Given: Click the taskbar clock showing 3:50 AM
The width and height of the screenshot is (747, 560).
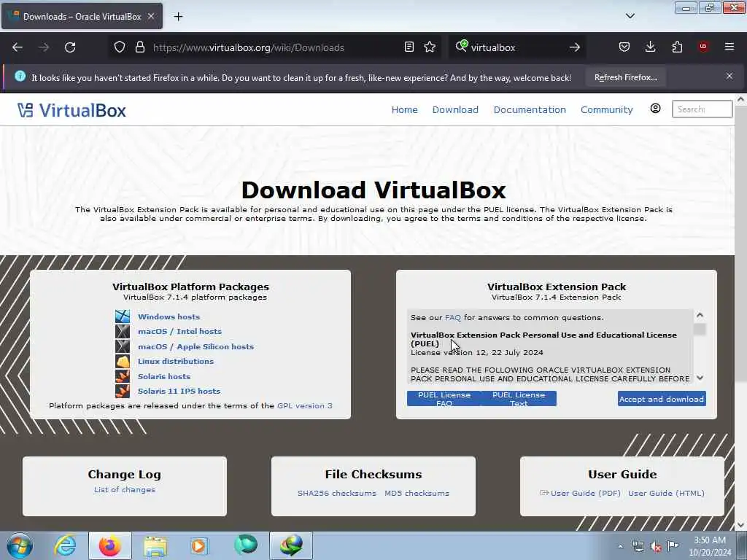Looking at the screenshot, I should (x=710, y=546).
